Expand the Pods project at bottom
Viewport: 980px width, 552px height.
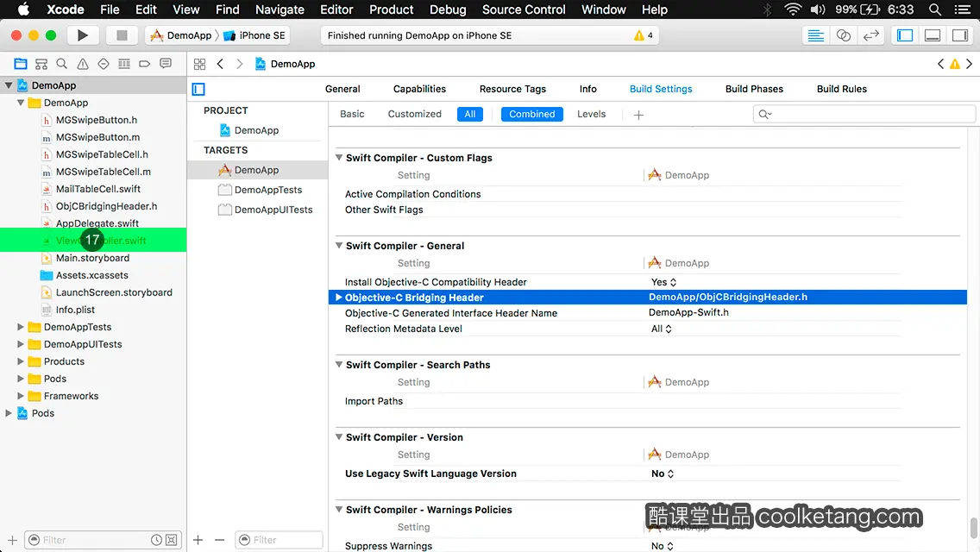(x=8, y=413)
